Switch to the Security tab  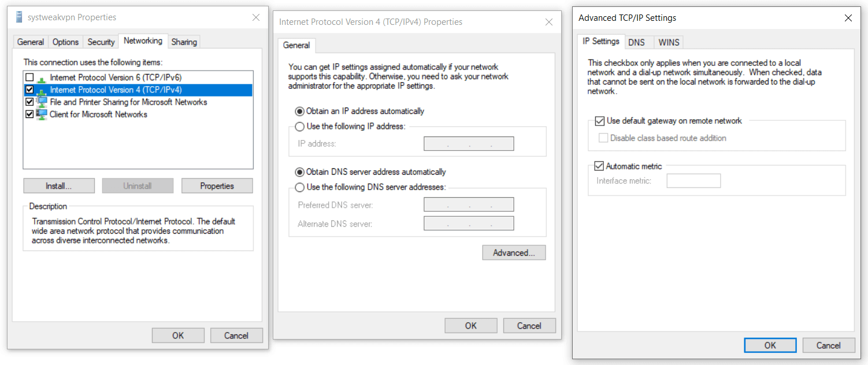(101, 42)
